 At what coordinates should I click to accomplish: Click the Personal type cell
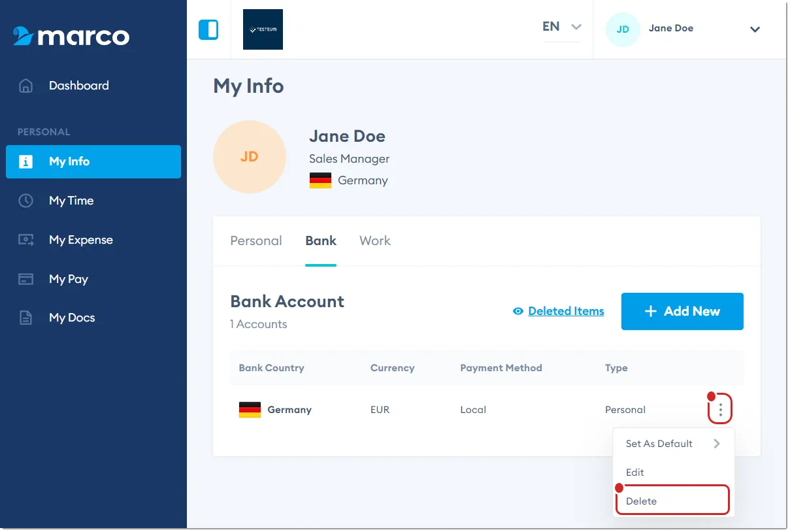point(625,410)
